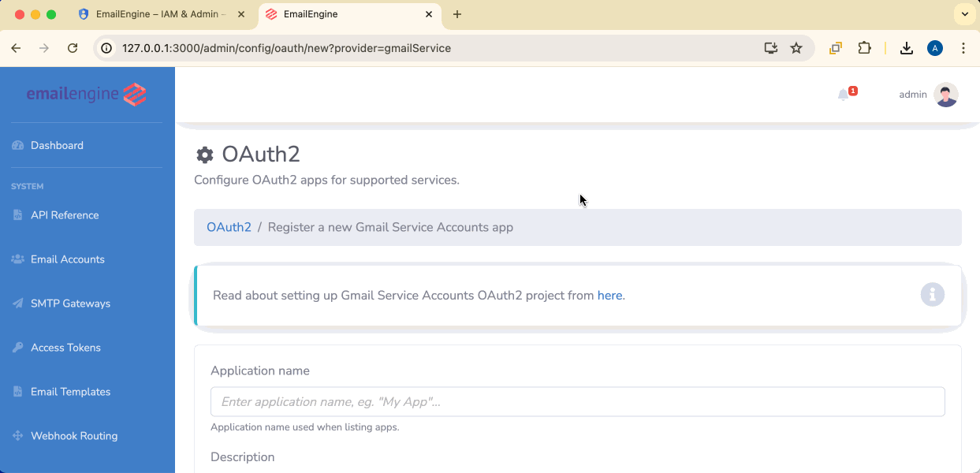Expand the browser toolbar chevron at top right
The height and width of the screenshot is (473, 980).
[x=964, y=14]
